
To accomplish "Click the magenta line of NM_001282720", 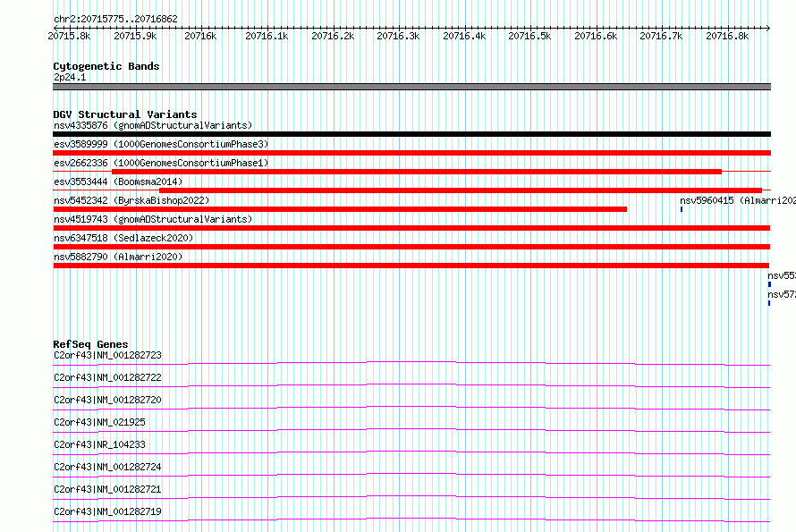I will (411, 408).
